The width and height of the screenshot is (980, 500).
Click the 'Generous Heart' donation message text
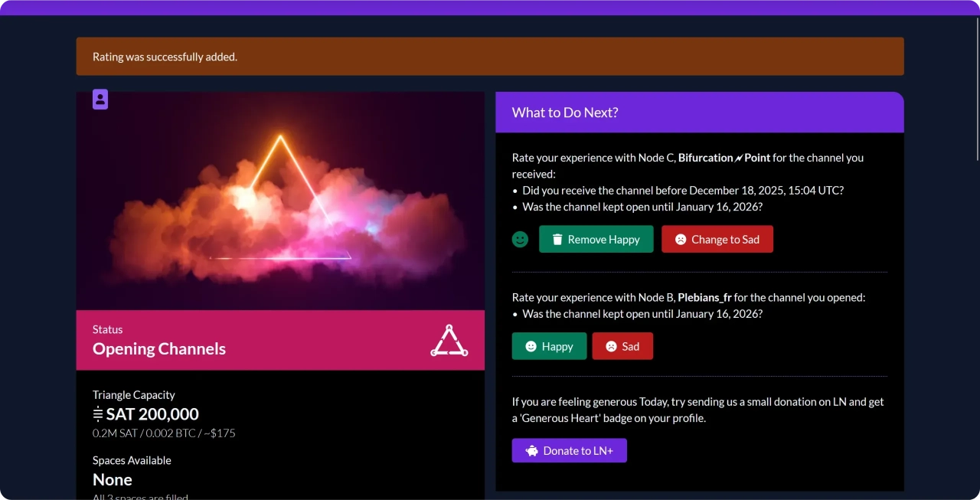click(697, 410)
